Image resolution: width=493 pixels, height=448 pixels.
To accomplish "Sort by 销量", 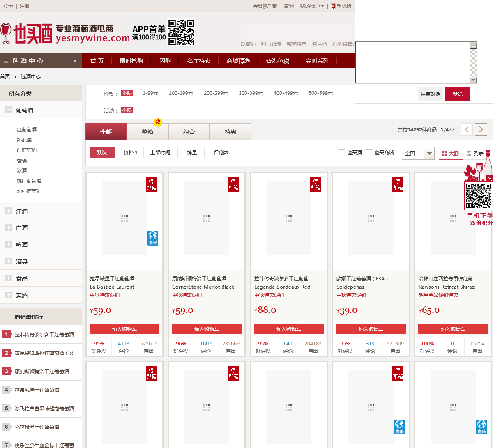I will pos(192,152).
